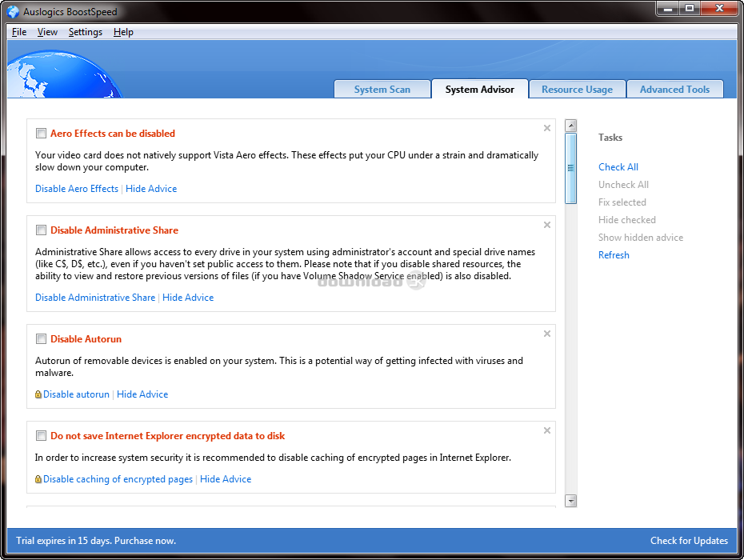Open the View menu
The image size is (744, 560).
(47, 32)
